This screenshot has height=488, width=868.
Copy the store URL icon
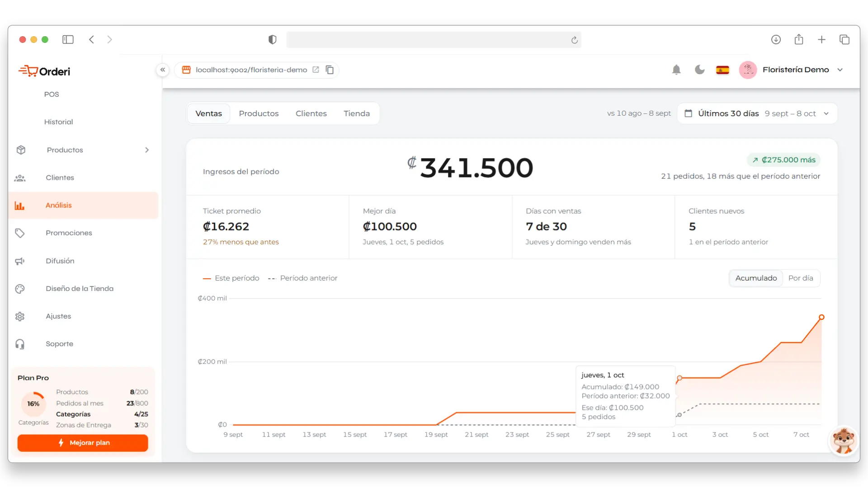330,70
